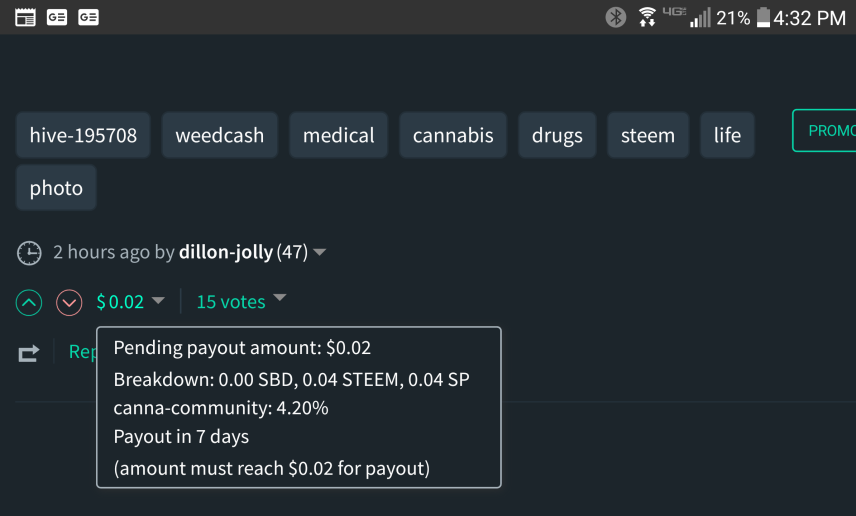Click the Promote button
This screenshot has width=856, height=516.
point(825,131)
